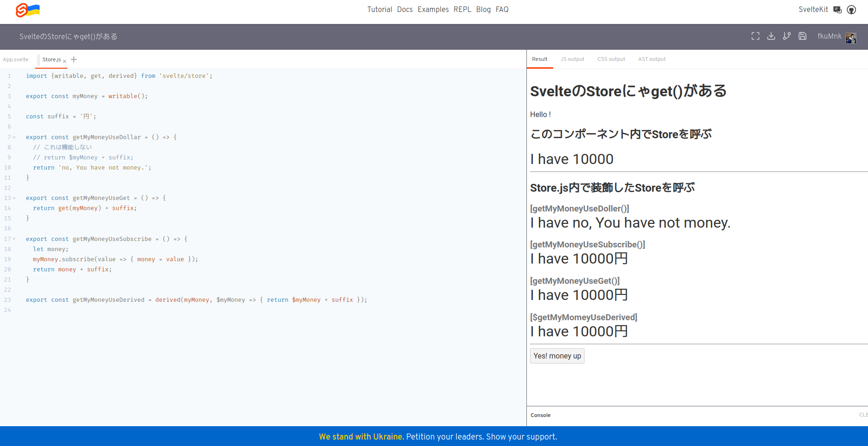The height and width of the screenshot is (446, 868).
Task: Toggle fullscreen editor mode icon
Action: tap(756, 36)
